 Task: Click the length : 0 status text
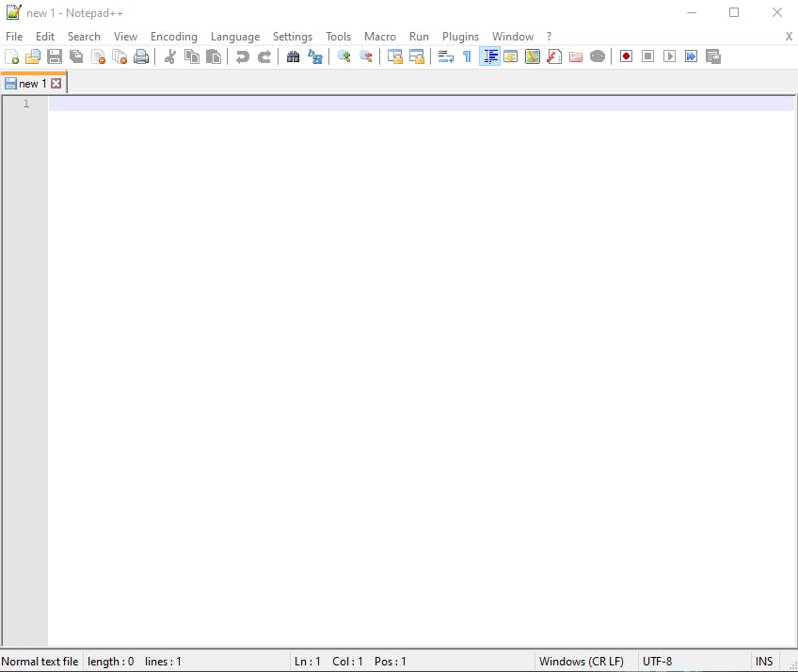tap(110, 662)
